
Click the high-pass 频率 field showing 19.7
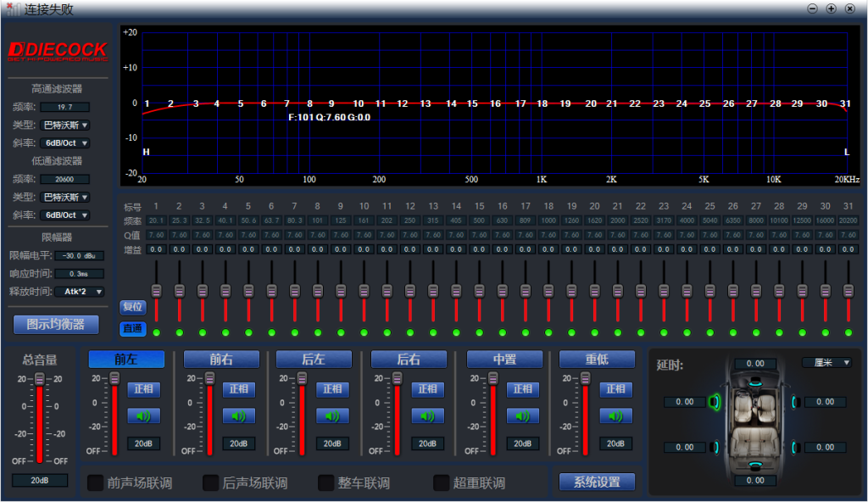point(64,107)
